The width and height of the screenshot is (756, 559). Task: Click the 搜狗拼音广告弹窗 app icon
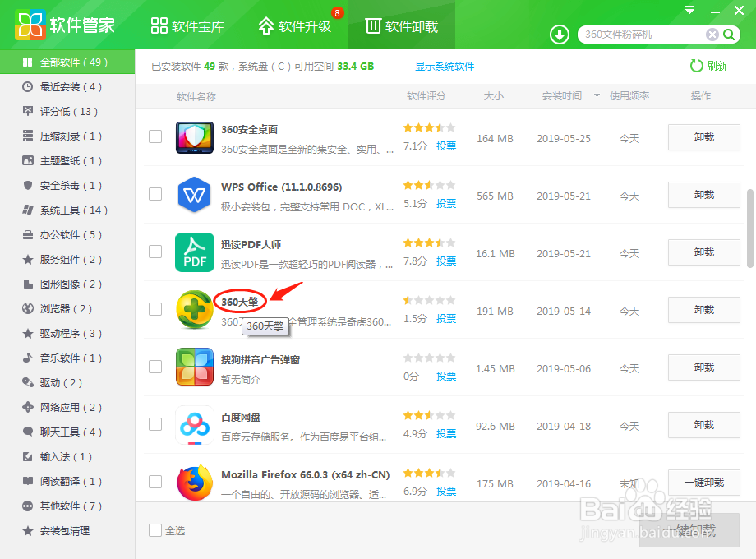pos(194,367)
